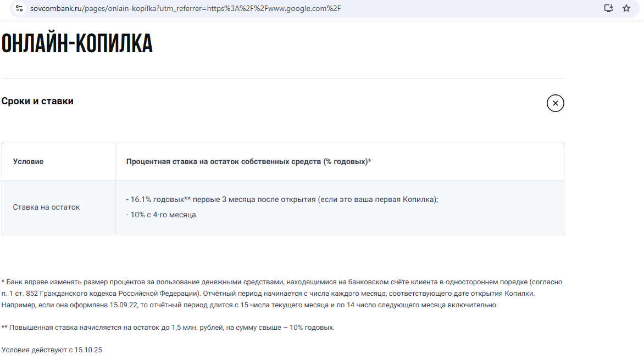
Task: Click the Условие column header
Action: [x=28, y=162]
